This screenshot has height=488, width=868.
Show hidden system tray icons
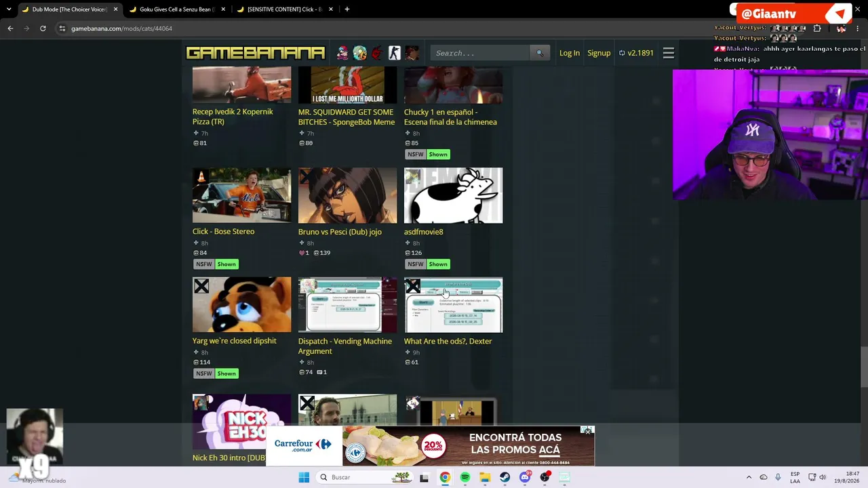(x=749, y=477)
